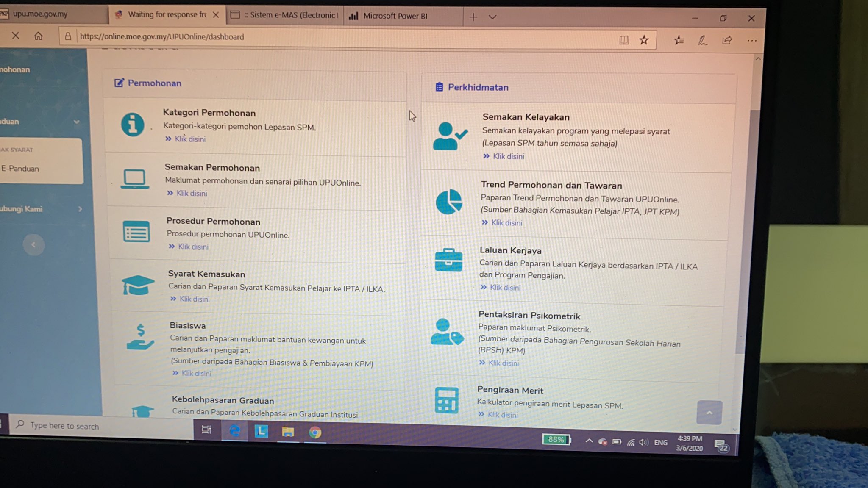The width and height of the screenshot is (868, 488).
Task: Click the Type here to search box
Action: pyautogui.click(x=85, y=426)
